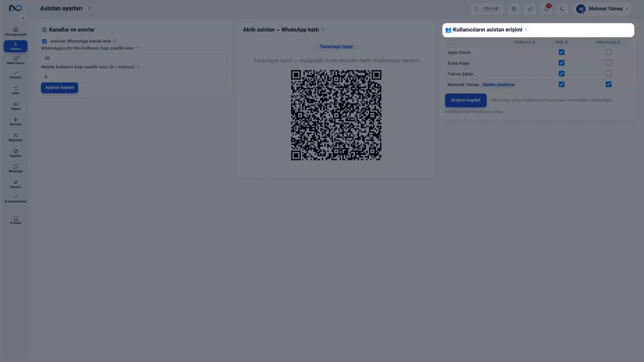This screenshot has width=644, height=362.
Task: Enable WhatsApp access for Fatma Şahin
Action: click(609, 74)
